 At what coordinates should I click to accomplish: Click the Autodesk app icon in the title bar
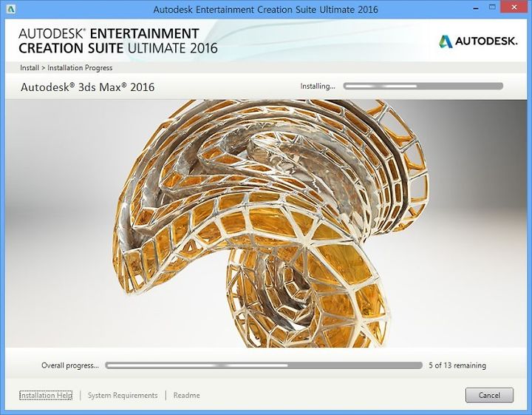click(10, 9)
